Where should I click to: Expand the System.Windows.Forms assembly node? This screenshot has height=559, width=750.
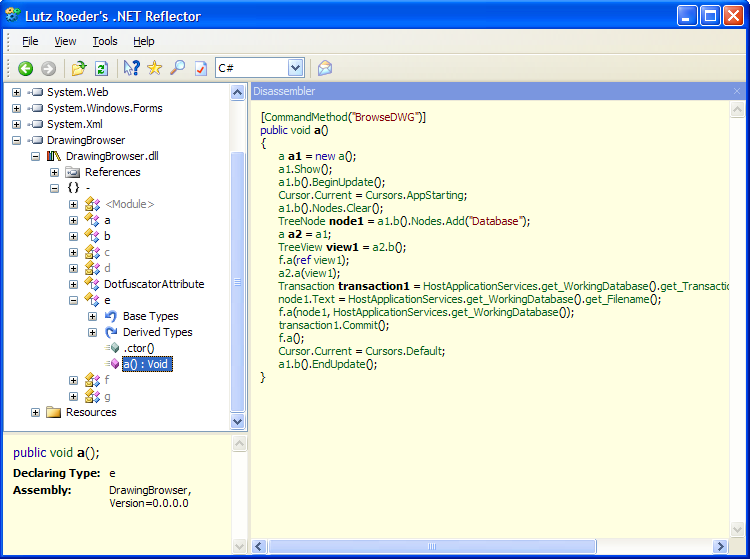coord(17,108)
